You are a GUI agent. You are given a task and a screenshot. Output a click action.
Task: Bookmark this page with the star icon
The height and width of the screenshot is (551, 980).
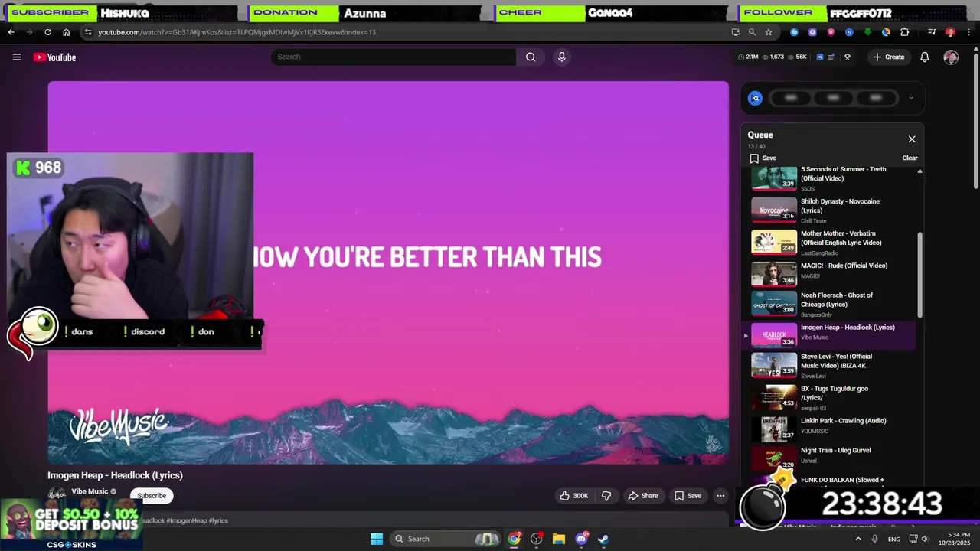coord(768,32)
